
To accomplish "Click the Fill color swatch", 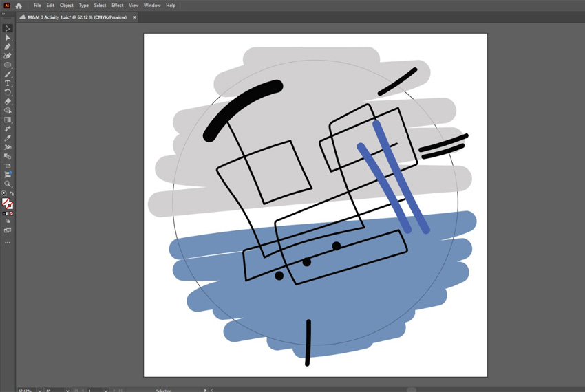I will pyautogui.click(x=6, y=202).
